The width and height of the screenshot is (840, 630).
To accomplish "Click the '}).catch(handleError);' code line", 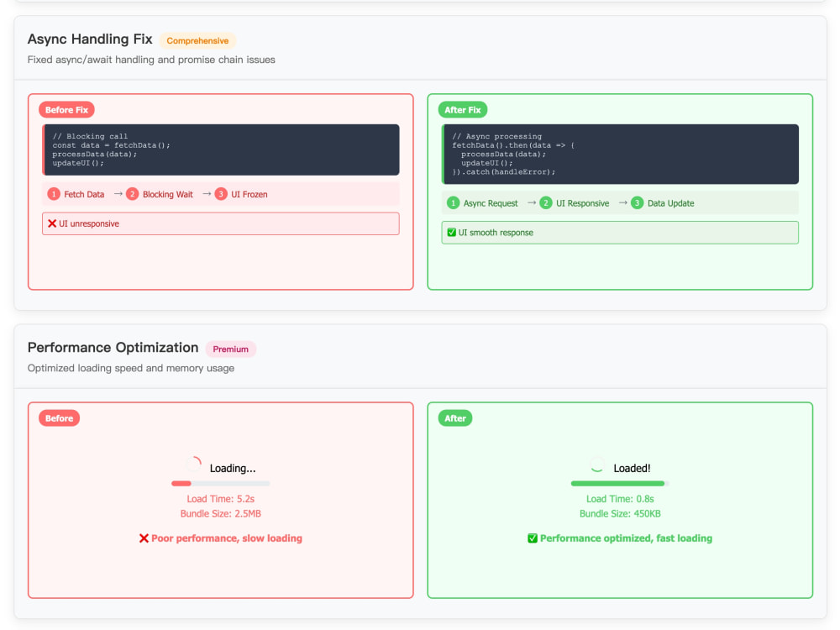I will [503, 172].
